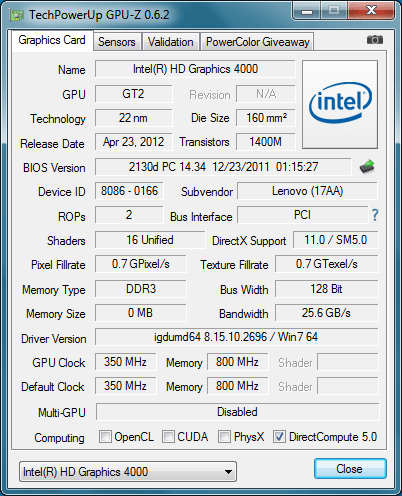Enable the OpenCL checkbox

coord(105,436)
